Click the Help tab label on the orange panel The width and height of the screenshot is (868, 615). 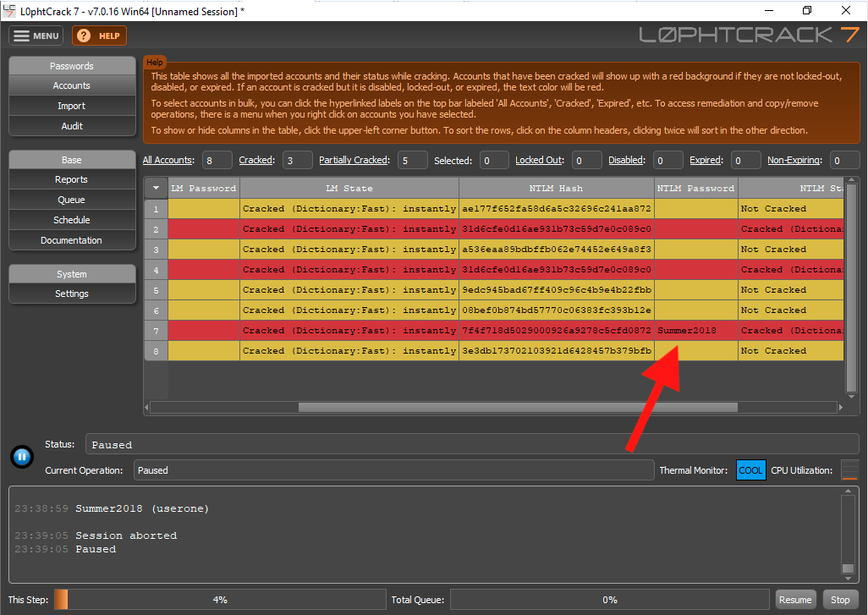(155, 62)
